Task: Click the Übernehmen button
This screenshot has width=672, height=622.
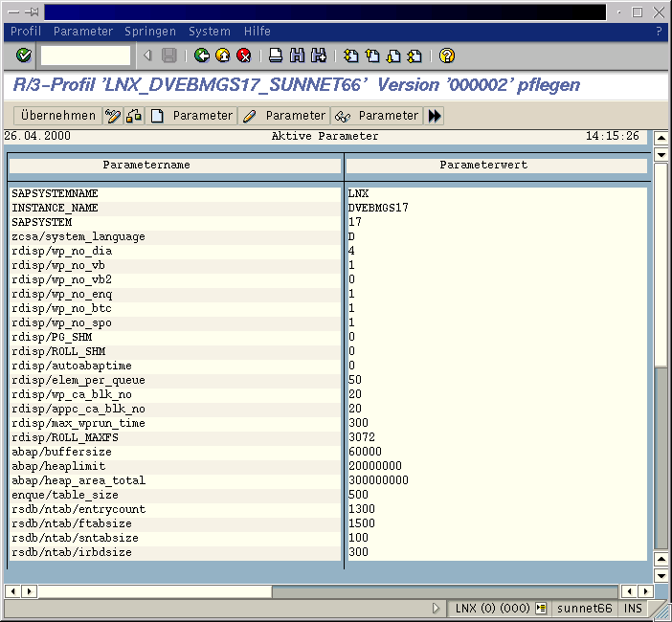Action: tap(57, 116)
